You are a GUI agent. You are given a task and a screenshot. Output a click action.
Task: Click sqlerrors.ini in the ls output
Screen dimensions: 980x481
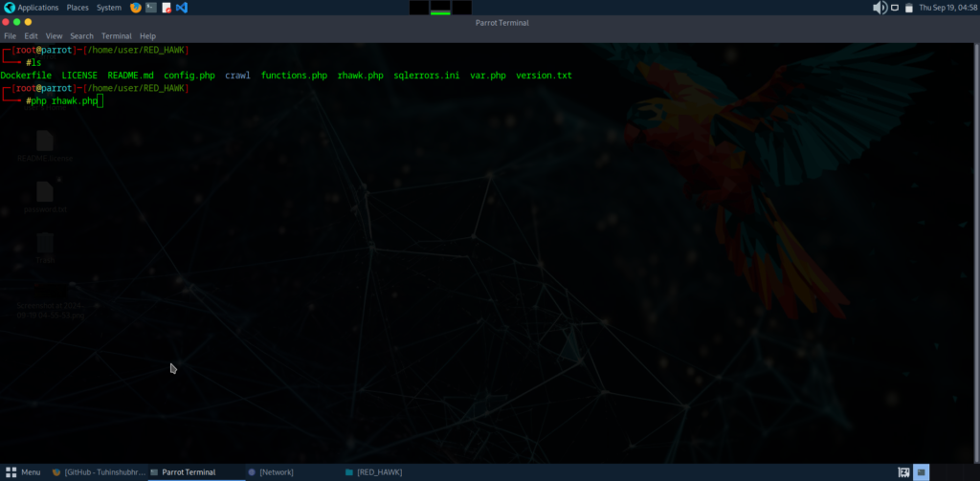point(427,76)
